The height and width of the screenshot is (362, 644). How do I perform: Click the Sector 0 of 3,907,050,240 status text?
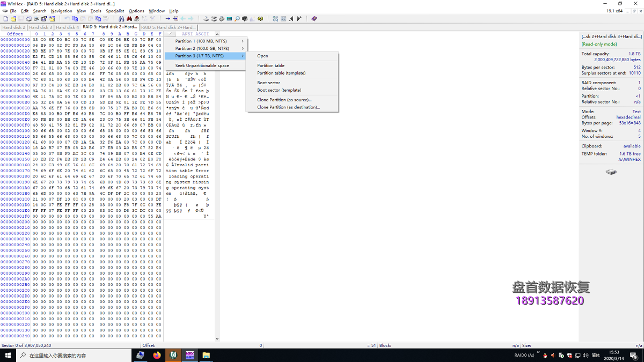pyautogui.click(x=27, y=345)
